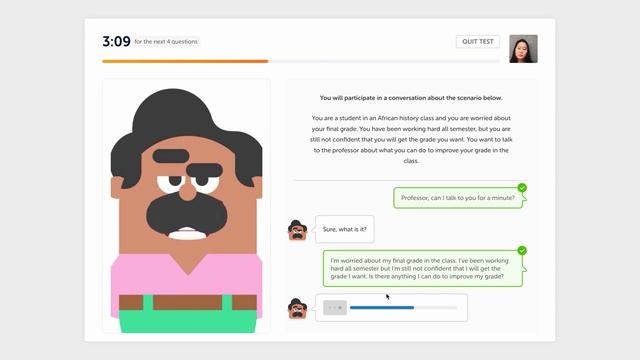This screenshot has height=360, width=640.
Task: Click the blue audio playback progress bar
Action: click(x=403, y=308)
